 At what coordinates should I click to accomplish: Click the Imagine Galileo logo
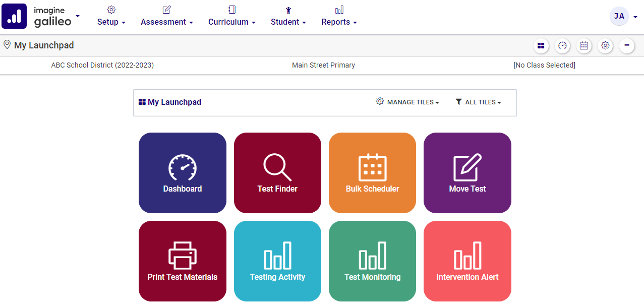(40, 16)
